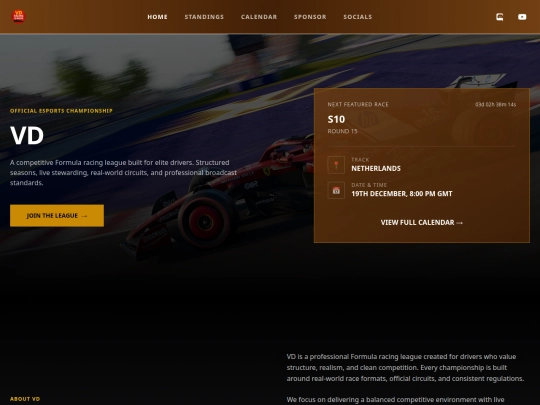Click the Next Featured Race label
Viewport: 540px width, 405px height.
358,104
